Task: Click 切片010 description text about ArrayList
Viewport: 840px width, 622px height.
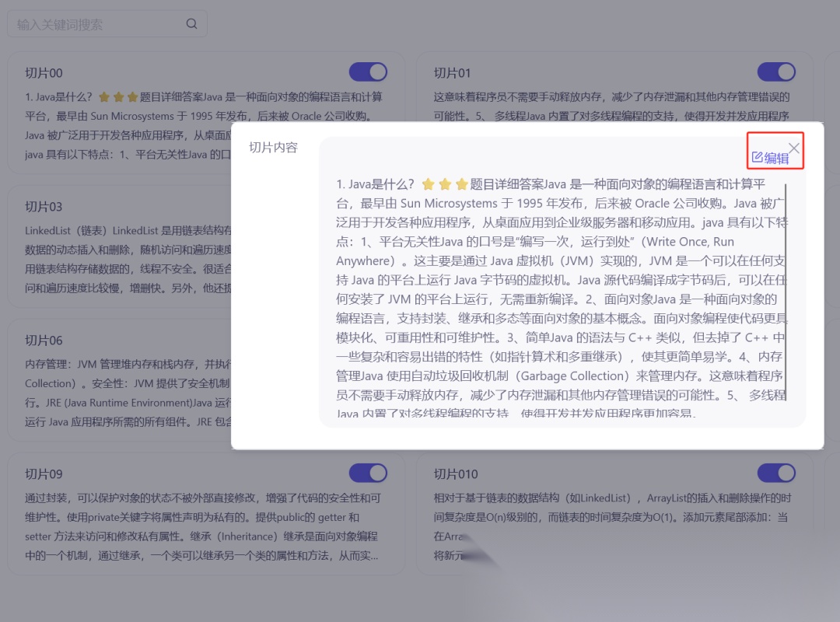Action: click(612, 526)
